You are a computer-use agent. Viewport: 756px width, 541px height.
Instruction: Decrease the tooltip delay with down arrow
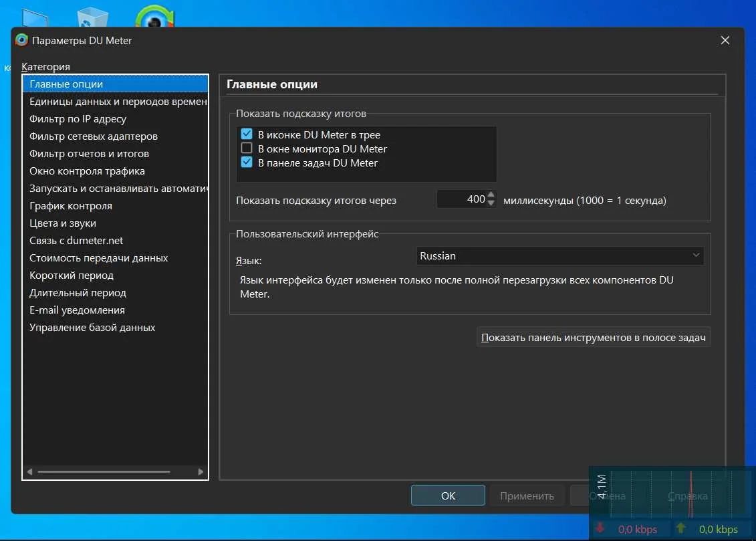pos(491,203)
